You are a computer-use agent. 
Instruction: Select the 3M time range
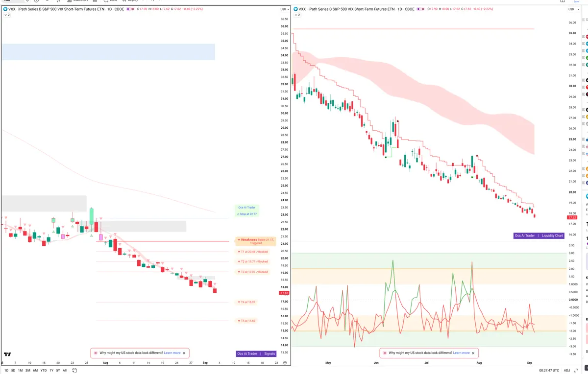point(28,371)
